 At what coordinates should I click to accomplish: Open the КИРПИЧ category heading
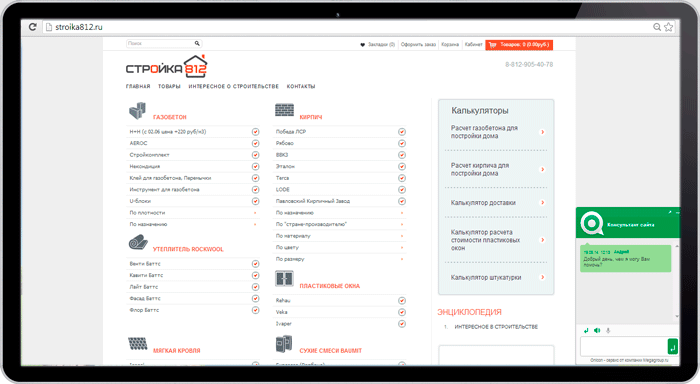pyautogui.click(x=311, y=117)
